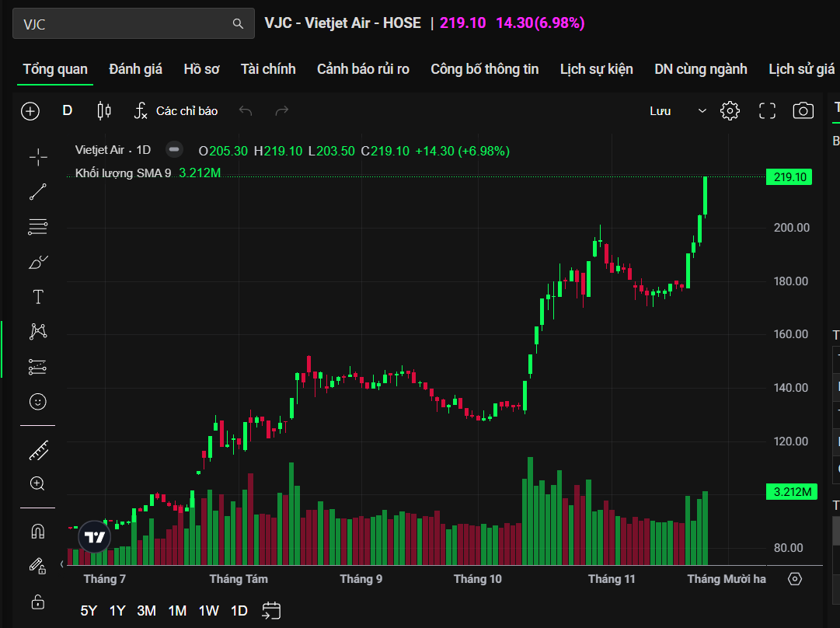
Task: Click the zoom in magnifier tool
Action: click(38, 483)
